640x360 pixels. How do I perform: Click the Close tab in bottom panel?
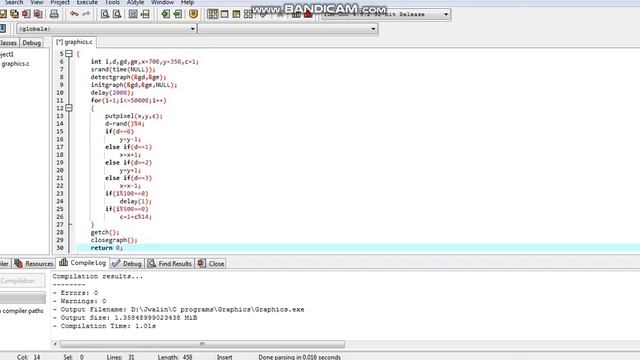tap(211, 264)
